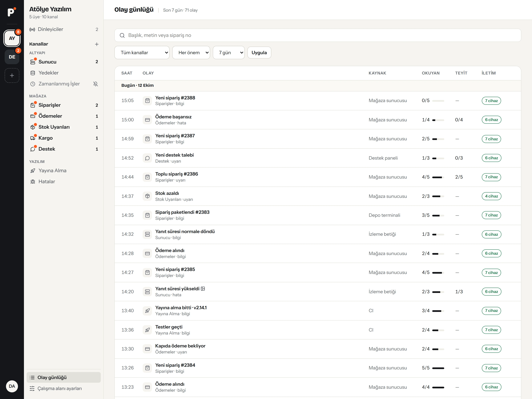Click the Çalışma alanı ayarları sliders icon
This screenshot has height=399, width=532.
point(32,388)
